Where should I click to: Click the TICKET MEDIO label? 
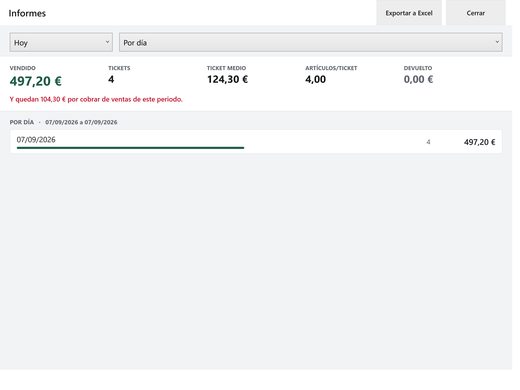226,68
